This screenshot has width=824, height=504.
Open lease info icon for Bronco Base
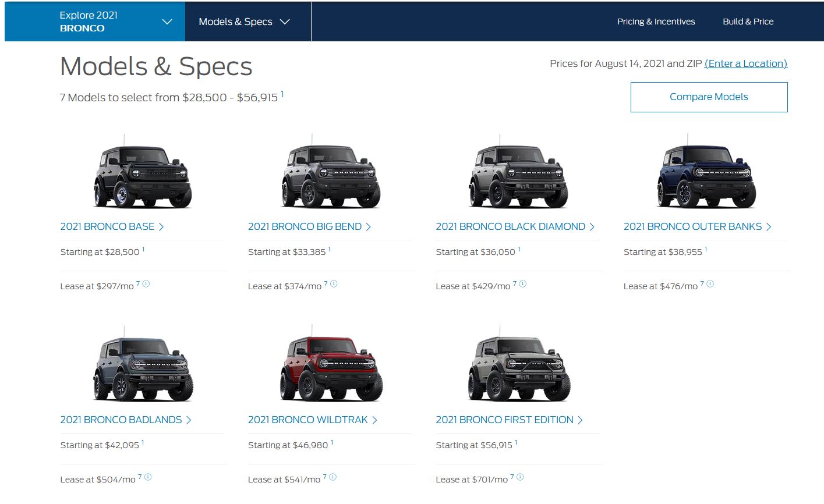pyautogui.click(x=146, y=284)
